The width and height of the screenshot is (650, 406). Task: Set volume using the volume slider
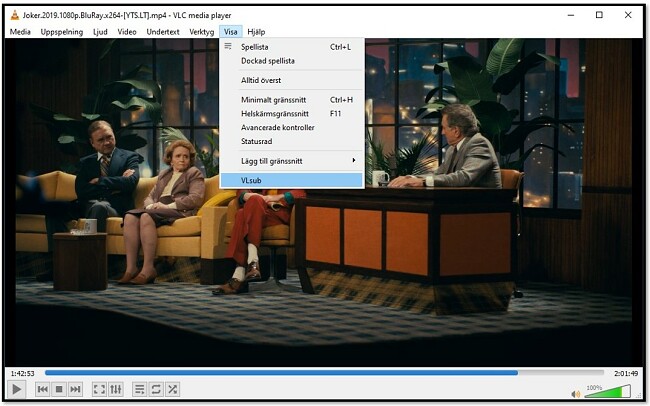607,391
